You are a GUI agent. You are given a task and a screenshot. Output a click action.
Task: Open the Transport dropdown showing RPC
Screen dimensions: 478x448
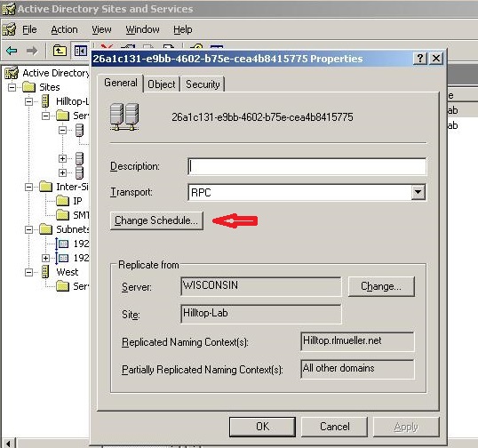click(x=418, y=192)
